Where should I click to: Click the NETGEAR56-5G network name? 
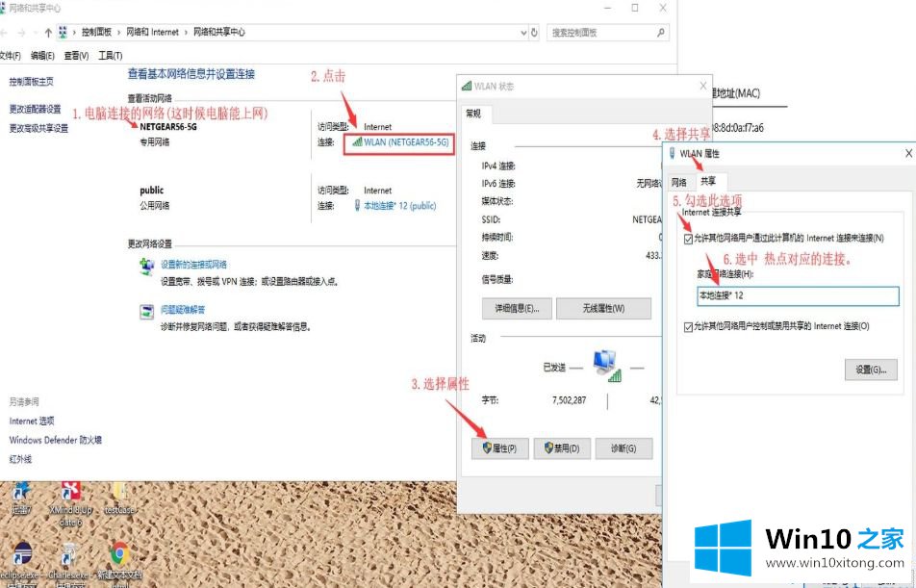coord(168,127)
